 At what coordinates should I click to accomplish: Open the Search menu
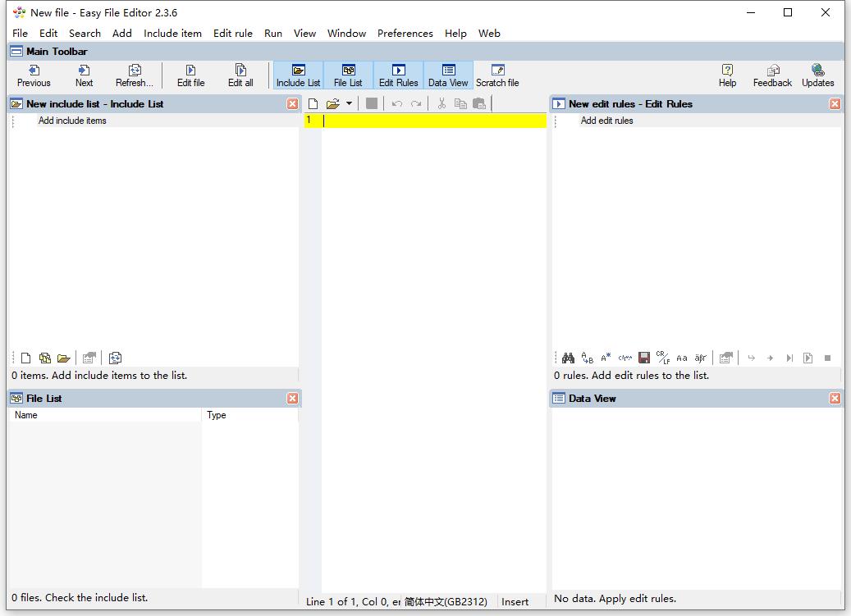click(x=85, y=33)
